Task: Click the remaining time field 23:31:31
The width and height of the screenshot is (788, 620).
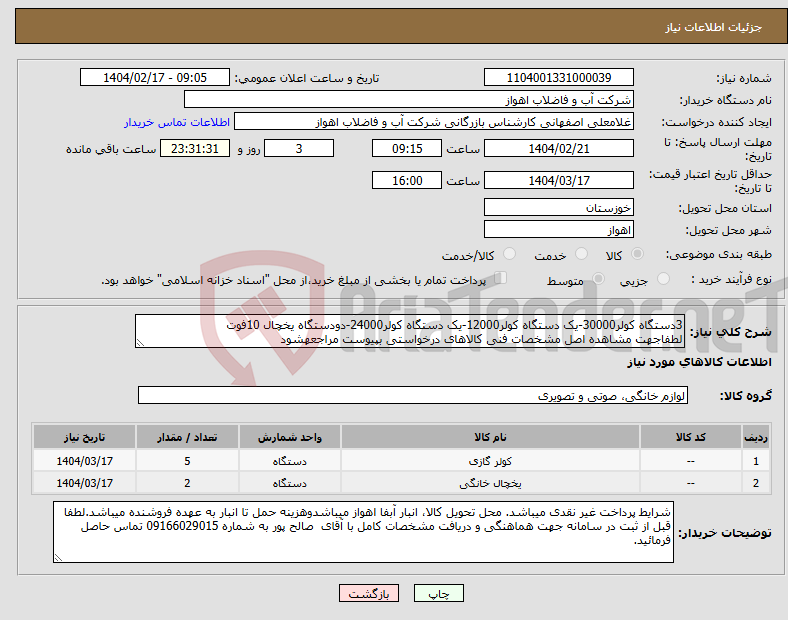Action: [x=194, y=148]
